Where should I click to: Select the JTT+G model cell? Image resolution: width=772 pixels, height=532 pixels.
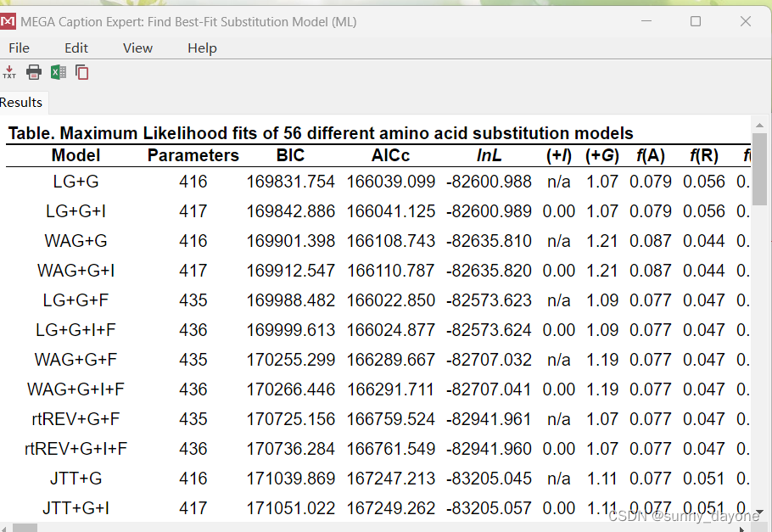[x=76, y=479]
